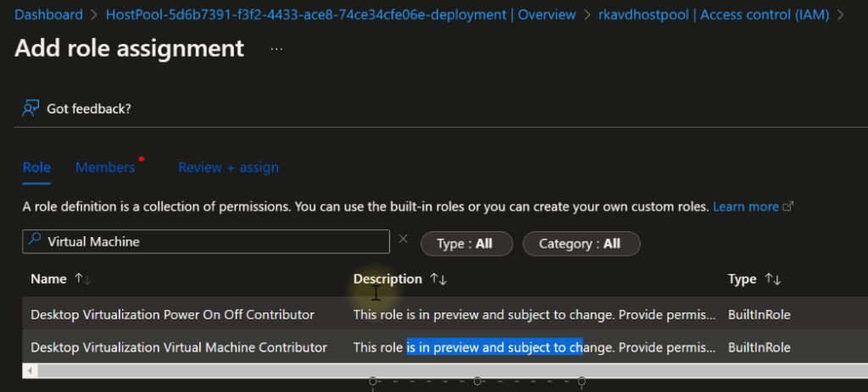Screen dimensions: 868x392
Task: Select the Role tab
Action: click(x=36, y=168)
